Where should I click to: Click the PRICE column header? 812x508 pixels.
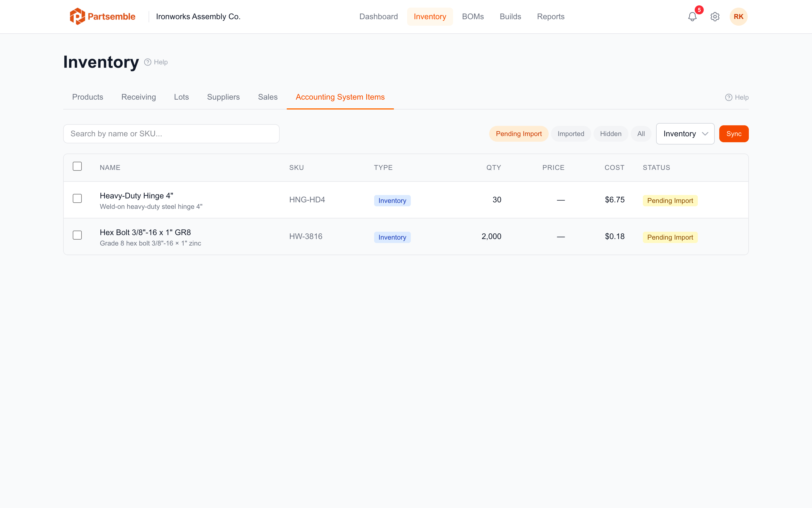[553, 168]
